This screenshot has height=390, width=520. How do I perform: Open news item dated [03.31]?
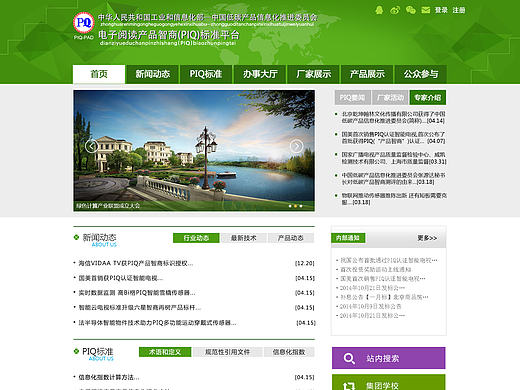click(x=394, y=158)
